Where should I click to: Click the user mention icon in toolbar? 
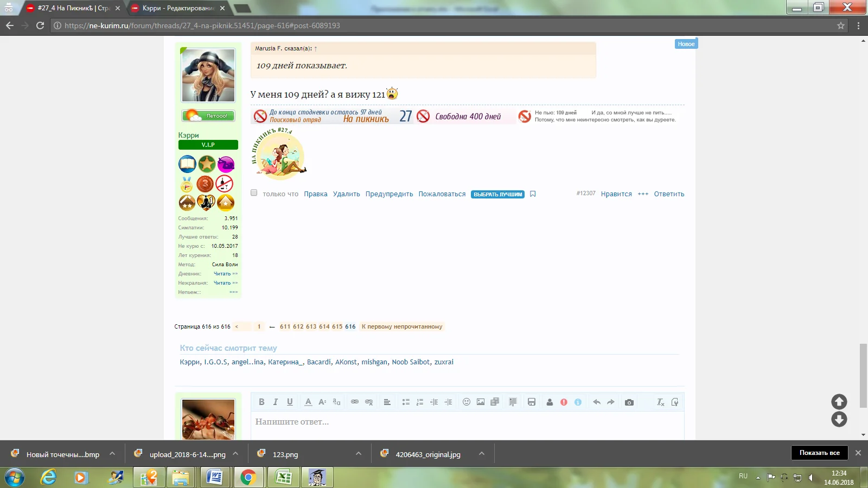click(550, 402)
